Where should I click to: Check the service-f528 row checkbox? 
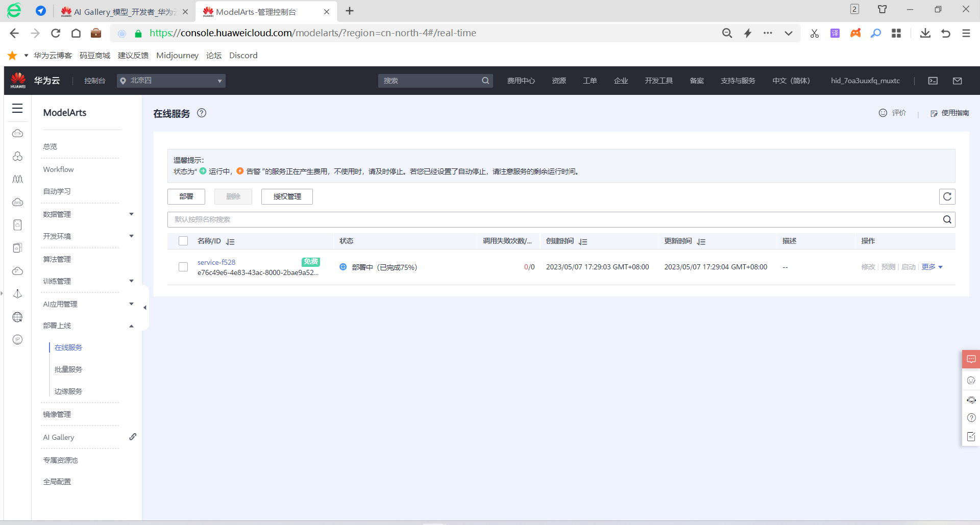[x=183, y=267]
